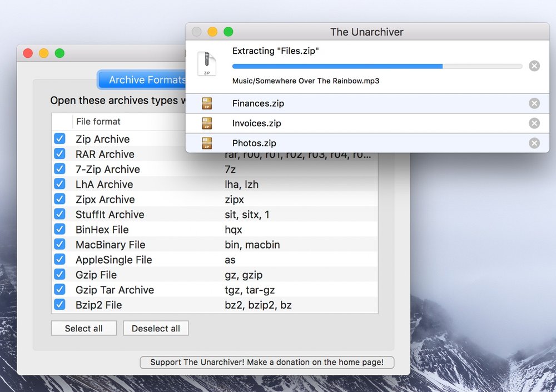Uncheck the BinHex File format
This screenshot has width=556, height=392.
[59, 229]
